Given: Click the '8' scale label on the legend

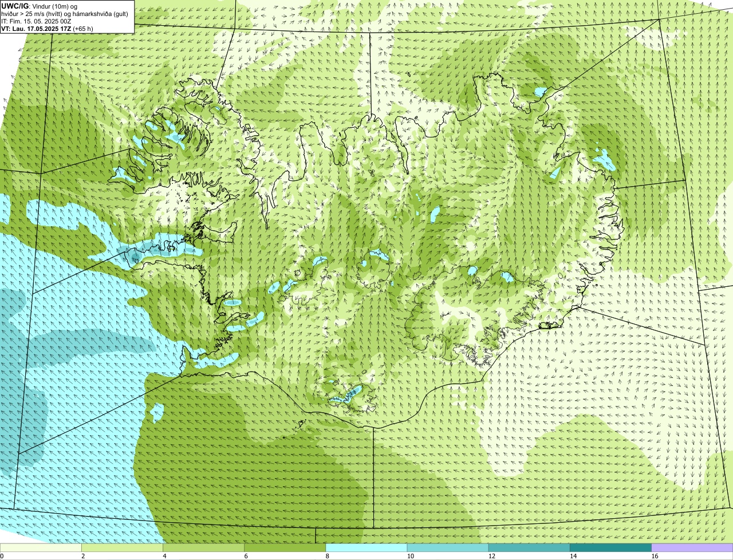Looking at the screenshot, I should pyautogui.click(x=327, y=556).
